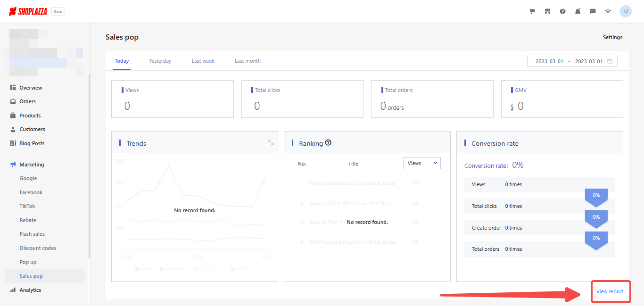Click the Create order funnel row
Viewport: 644px width, 306px height.
click(540, 228)
